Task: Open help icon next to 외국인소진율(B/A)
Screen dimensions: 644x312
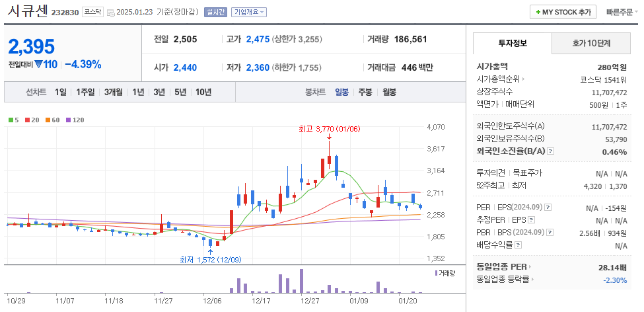Action: tap(551, 151)
